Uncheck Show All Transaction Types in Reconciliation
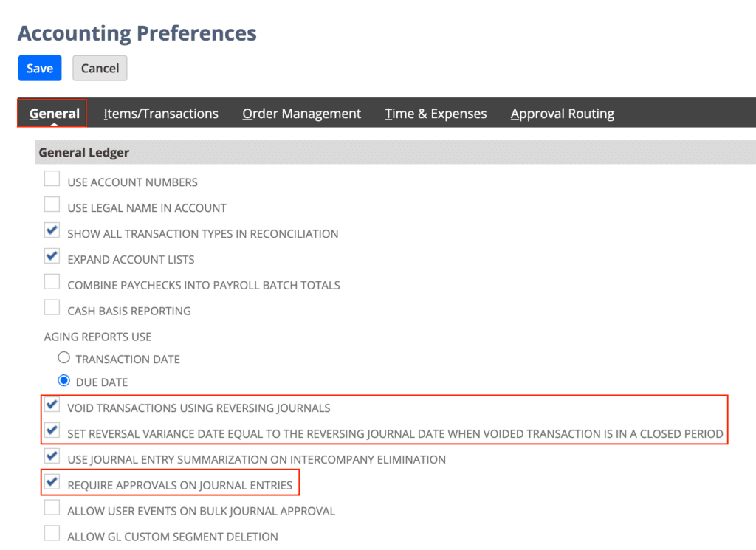This screenshot has height=550, width=756. [x=52, y=230]
